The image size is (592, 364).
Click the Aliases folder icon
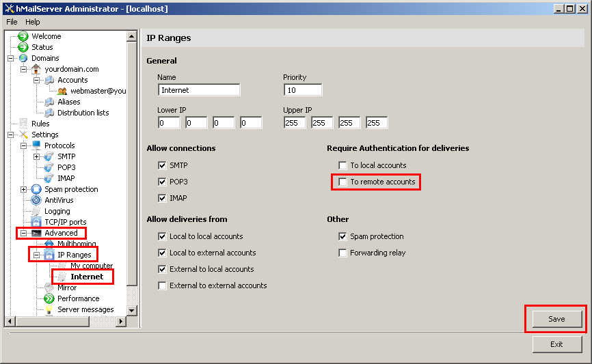tap(49, 102)
